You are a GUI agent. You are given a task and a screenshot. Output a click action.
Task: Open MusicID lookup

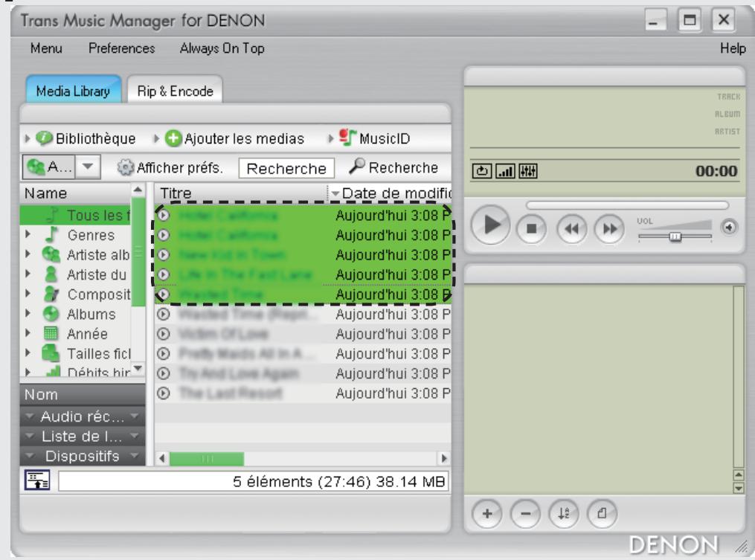click(x=374, y=138)
